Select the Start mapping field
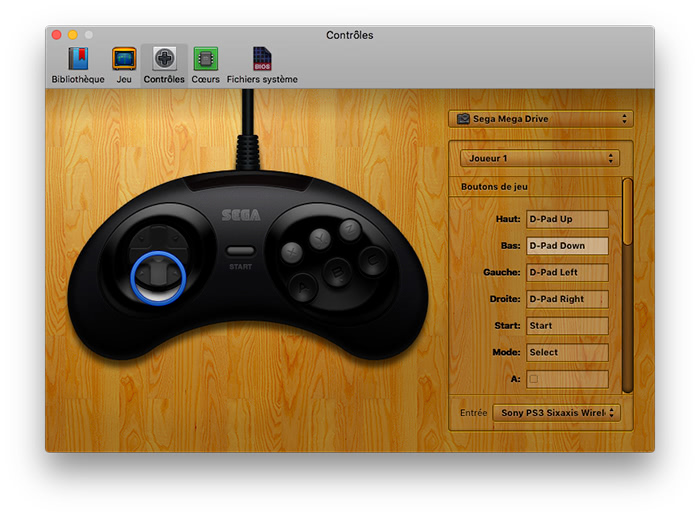Screen dimensions: 700x517 tap(567, 325)
